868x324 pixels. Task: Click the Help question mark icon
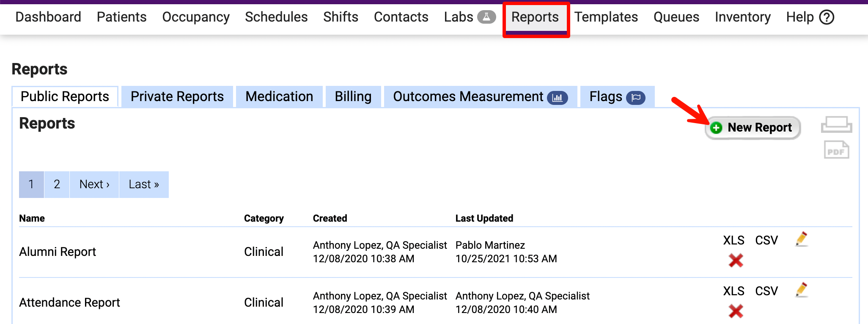827,17
